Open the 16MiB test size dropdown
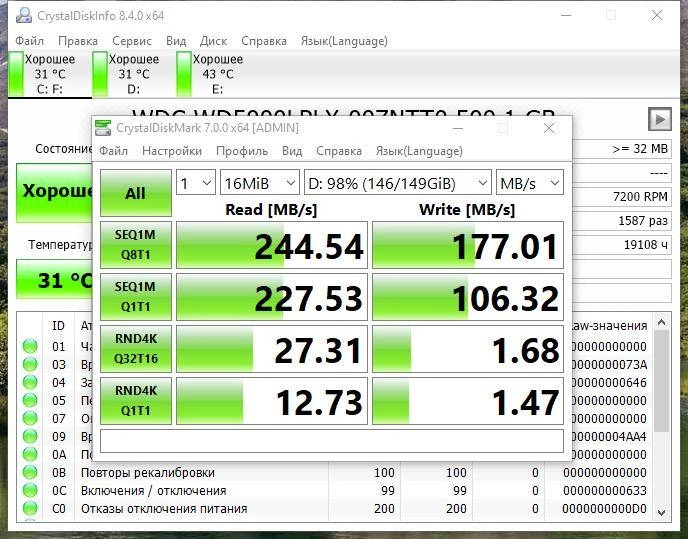Image resolution: width=688 pixels, height=539 pixels. click(x=260, y=183)
